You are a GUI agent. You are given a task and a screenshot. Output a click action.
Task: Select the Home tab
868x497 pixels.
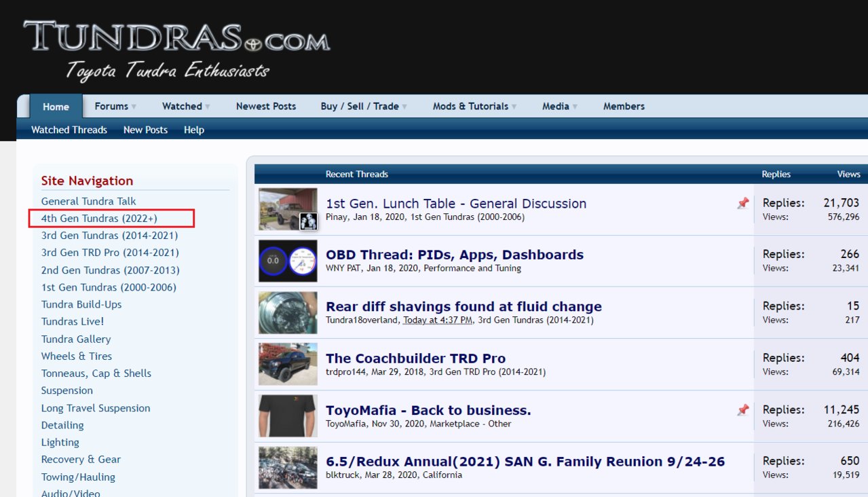[56, 107]
